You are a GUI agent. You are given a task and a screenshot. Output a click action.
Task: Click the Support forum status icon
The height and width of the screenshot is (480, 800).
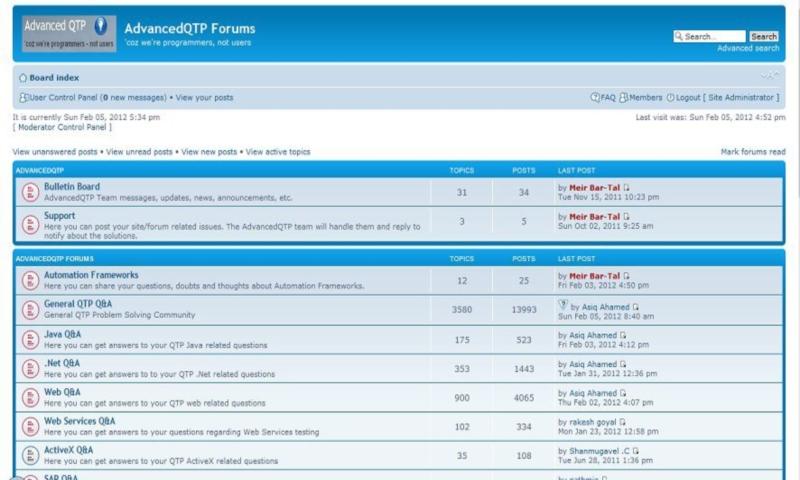[x=30, y=224]
